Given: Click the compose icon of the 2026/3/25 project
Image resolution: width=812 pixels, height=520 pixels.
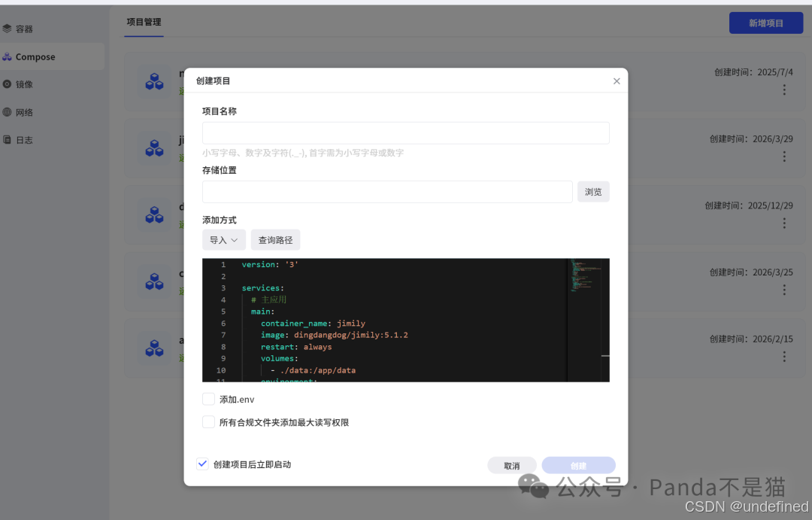Looking at the screenshot, I should (x=154, y=281).
